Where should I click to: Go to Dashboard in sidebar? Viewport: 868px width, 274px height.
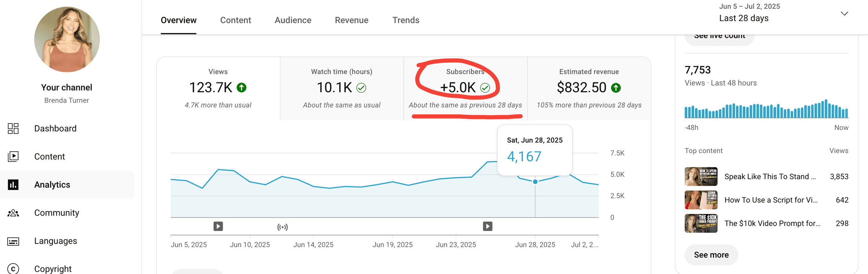pos(55,128)
